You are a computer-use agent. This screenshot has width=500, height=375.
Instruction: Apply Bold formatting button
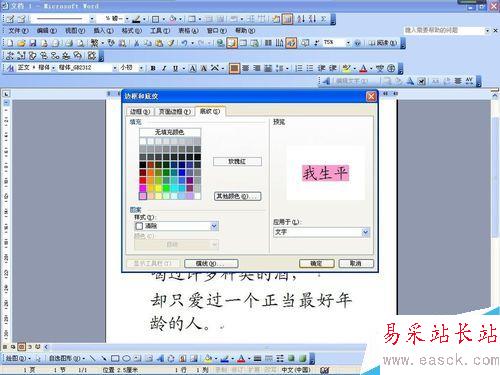click(x=153, y=68)
